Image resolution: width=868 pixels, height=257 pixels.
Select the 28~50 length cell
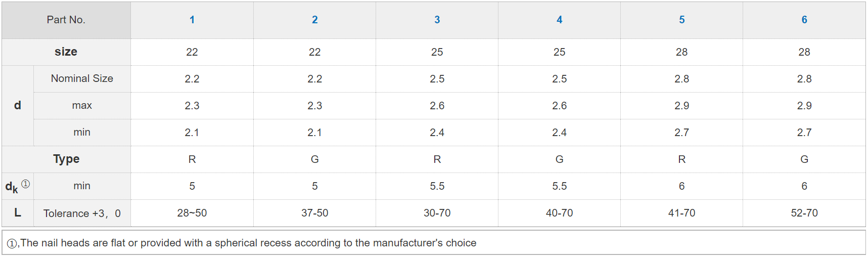click(192, 213)
